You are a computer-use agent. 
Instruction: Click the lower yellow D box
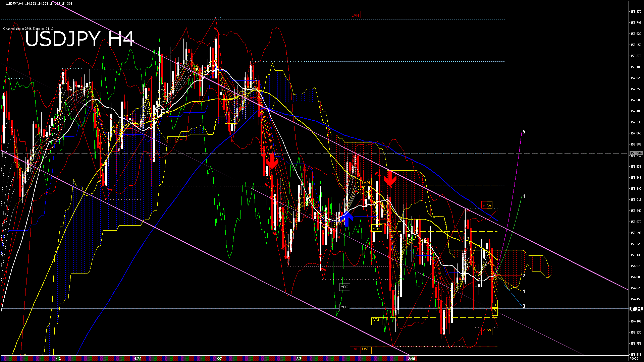click(x=495, y=311)
